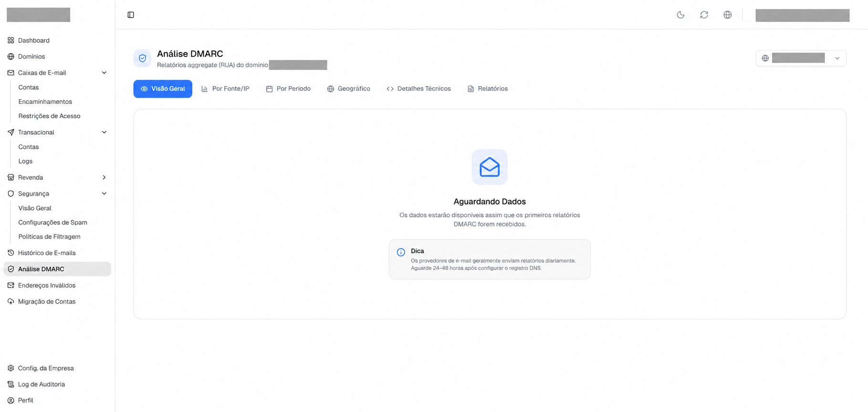Go to Políticas de Filtragem
This screenshot has width=868, height=412.
[49, 237]
